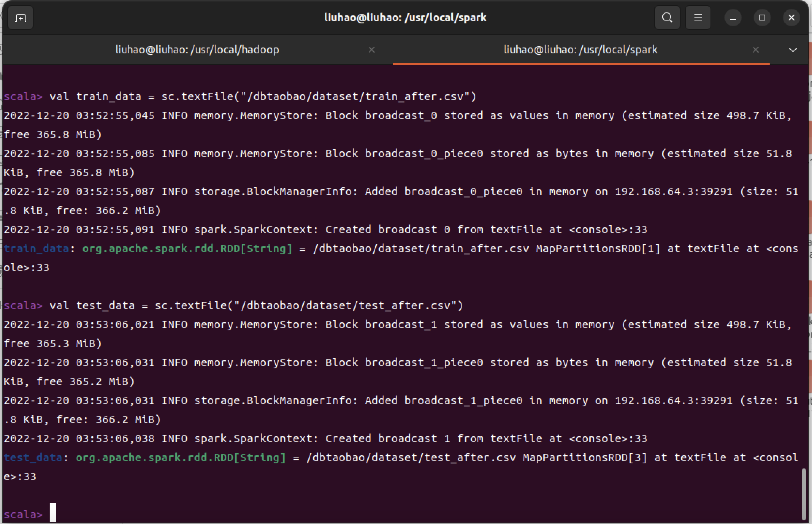Click the IP address on broadcast_0_piece0 line
The height and width of the screenshot is (524, 812).
[x=674, y=192]
